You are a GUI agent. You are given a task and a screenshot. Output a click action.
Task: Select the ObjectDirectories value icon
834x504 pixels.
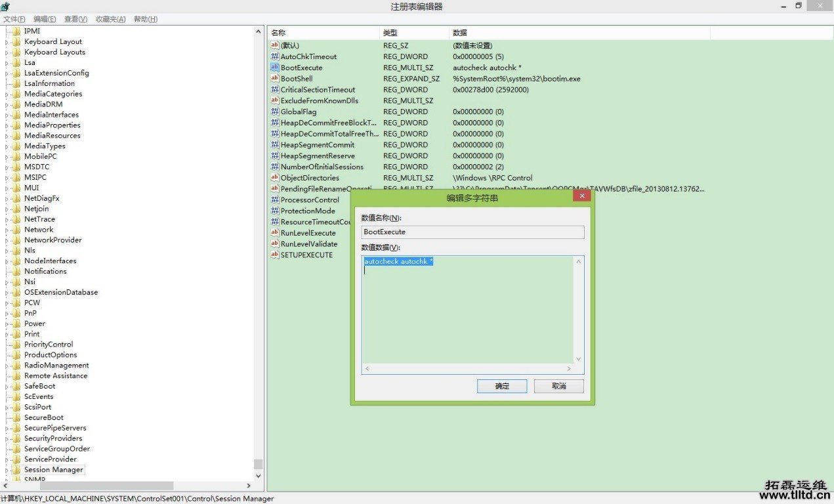(275, 178)
